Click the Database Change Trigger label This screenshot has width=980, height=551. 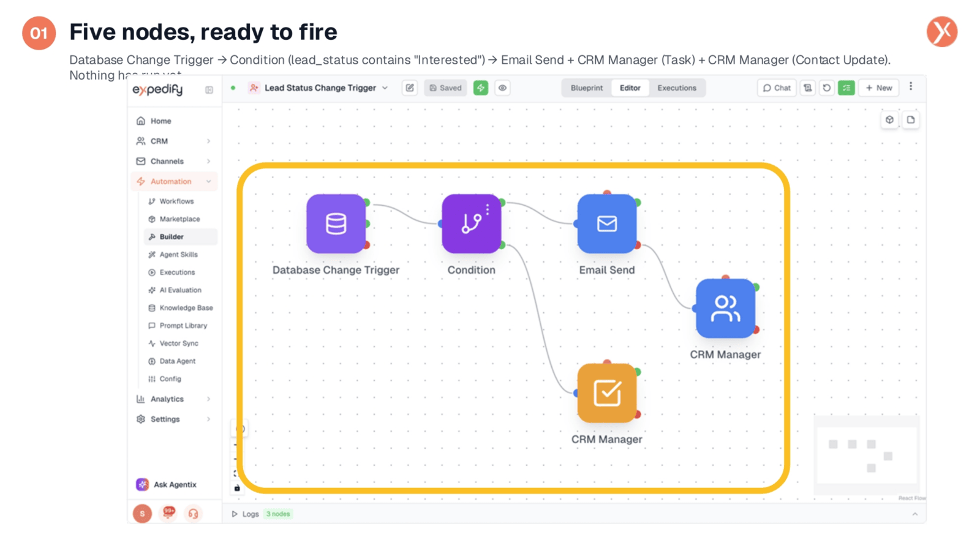pyautogui.click(x=336, y=270)
